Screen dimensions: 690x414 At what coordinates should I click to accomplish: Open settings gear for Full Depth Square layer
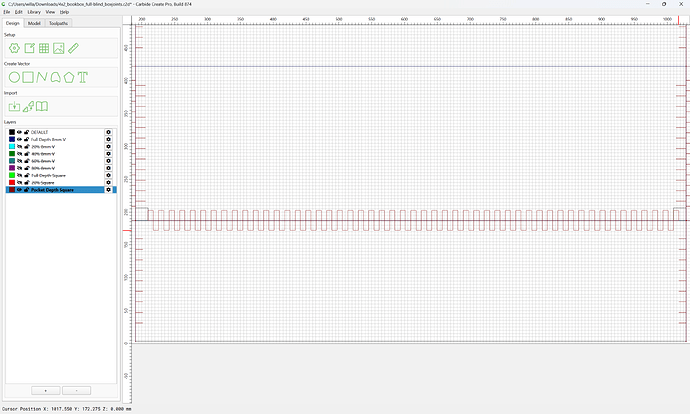click(109, 175)
